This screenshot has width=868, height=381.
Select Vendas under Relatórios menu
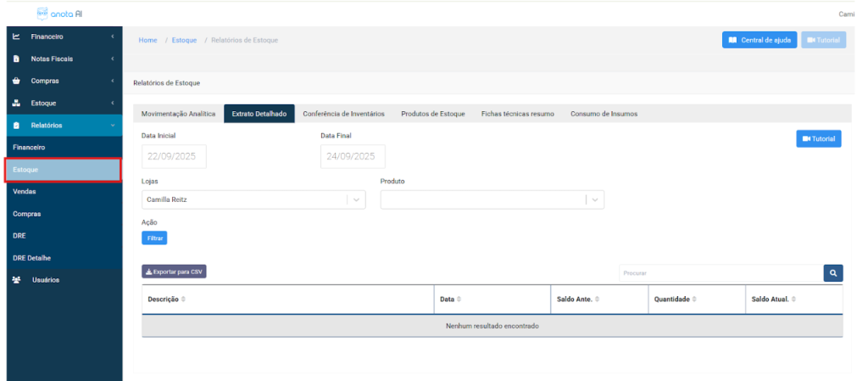click(x=25, y=192)
